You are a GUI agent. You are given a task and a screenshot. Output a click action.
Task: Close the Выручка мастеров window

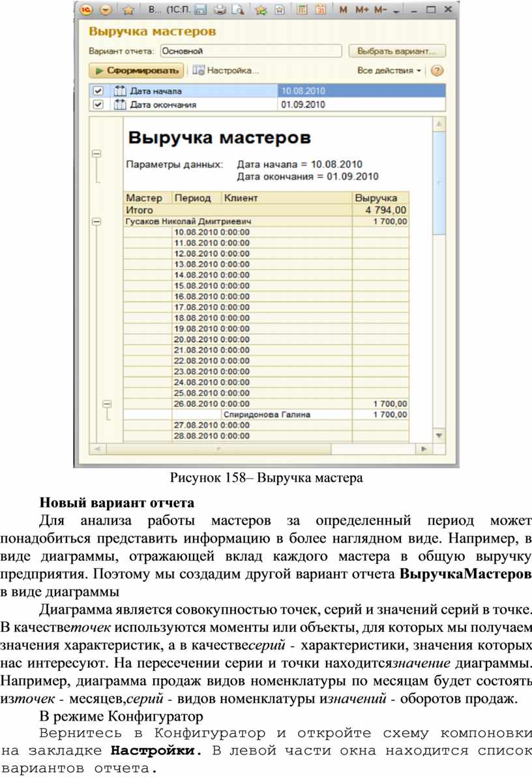point(448,9)
